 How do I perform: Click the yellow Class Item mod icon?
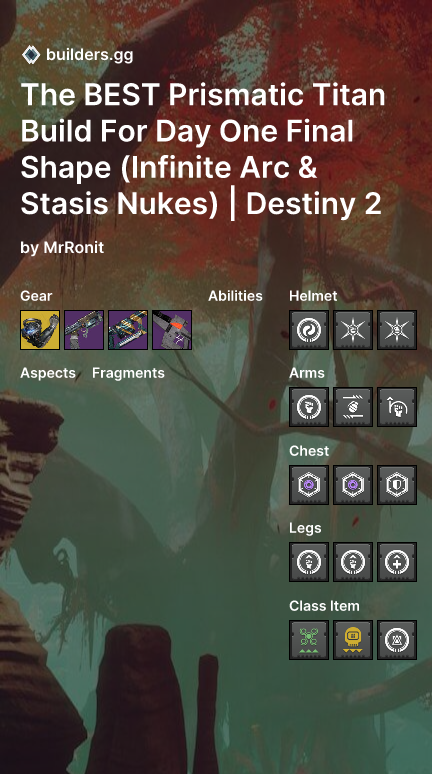pyautogui.click(x=353, y=640)
